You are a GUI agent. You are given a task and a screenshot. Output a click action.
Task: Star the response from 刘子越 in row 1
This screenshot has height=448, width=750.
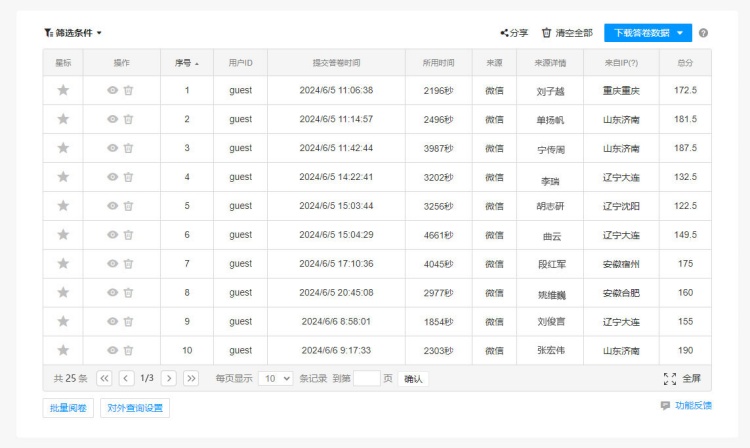pyautogui.click(x=63, y=90)
